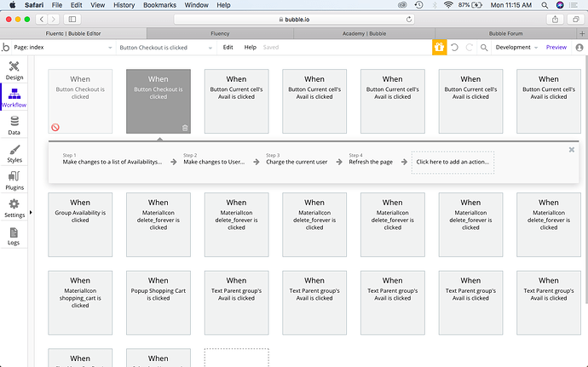Open the Data tab in sidebar

pyautogui.click(x=14, y=125)
